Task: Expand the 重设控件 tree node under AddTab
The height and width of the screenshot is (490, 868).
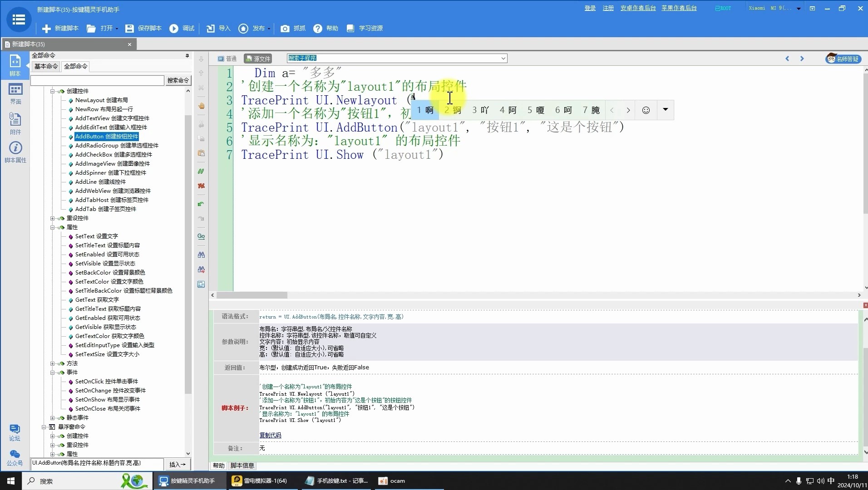Action: click(52, 218)
